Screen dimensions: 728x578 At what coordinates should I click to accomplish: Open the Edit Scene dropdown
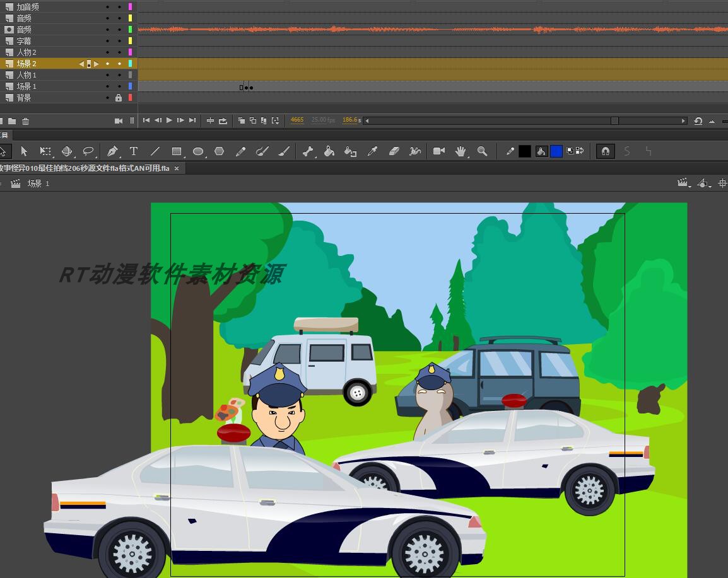tap(683, 183)
